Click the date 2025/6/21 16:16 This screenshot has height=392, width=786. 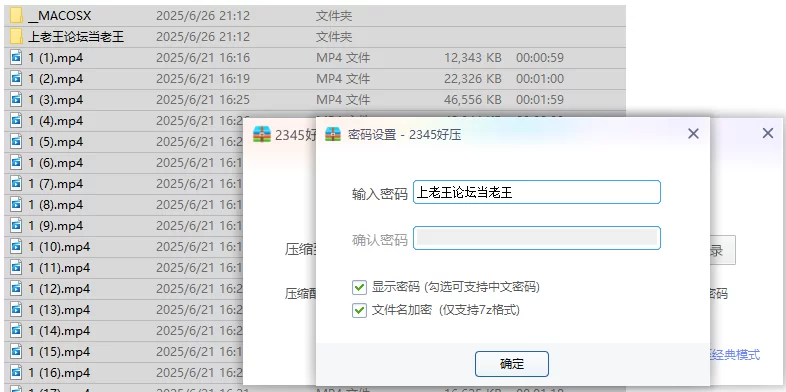(x=203, y=58)
